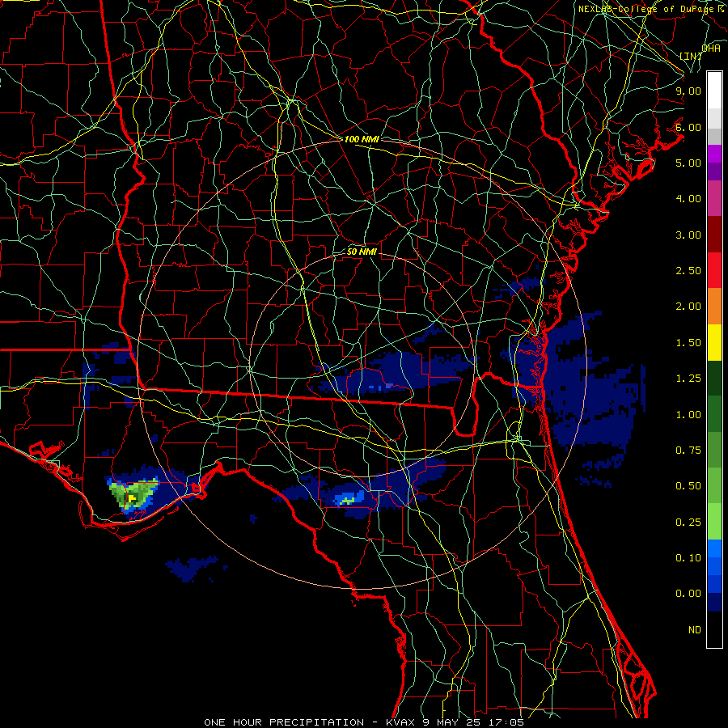This screenshot has width=728, height=728.
Task: Click the 100 NMI range ring label
Action: (x=362, y=139)
